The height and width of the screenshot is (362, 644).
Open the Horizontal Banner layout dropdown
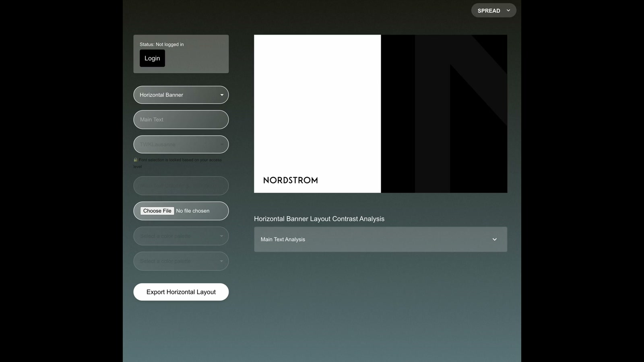point(181,95)
